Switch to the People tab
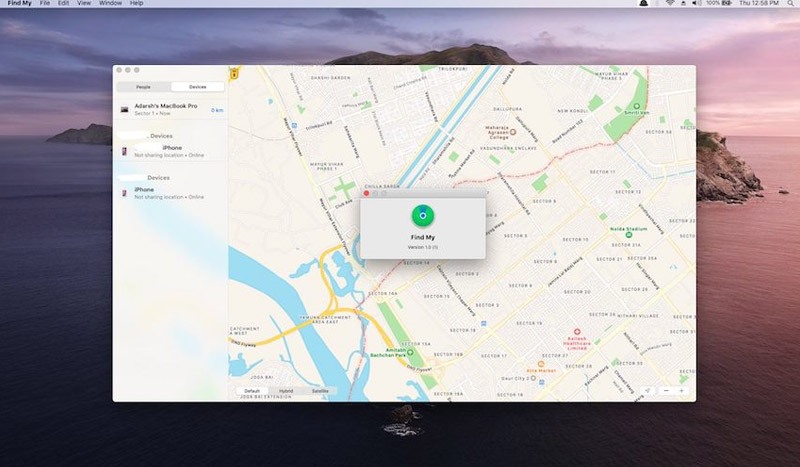This screenshot has width=800, height=467. coord(143,87)
